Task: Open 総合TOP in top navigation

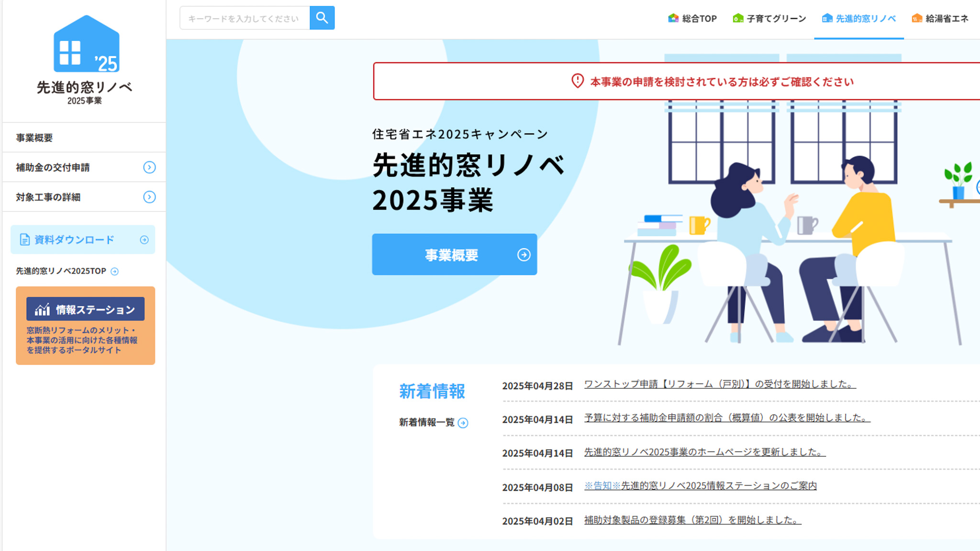Action: (x=692, y=19)
